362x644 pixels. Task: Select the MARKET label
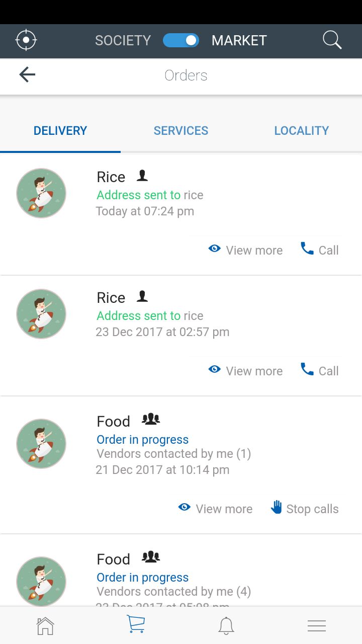(x=239, y=40)
